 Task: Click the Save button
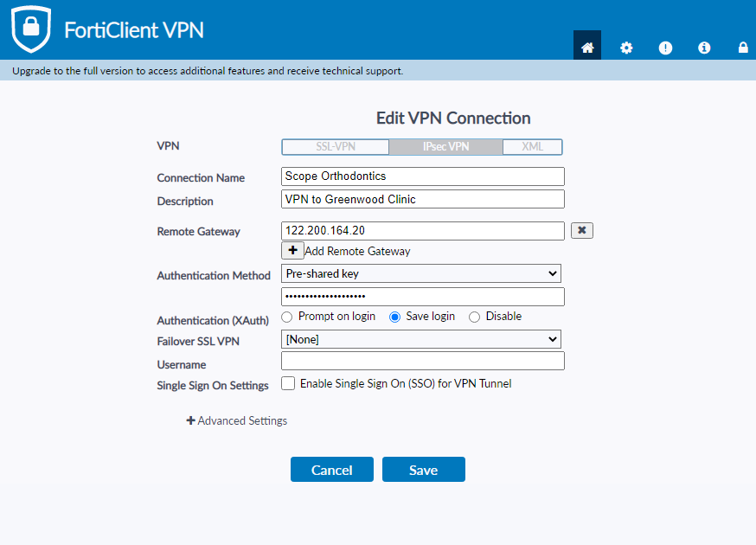pos(423,469)
